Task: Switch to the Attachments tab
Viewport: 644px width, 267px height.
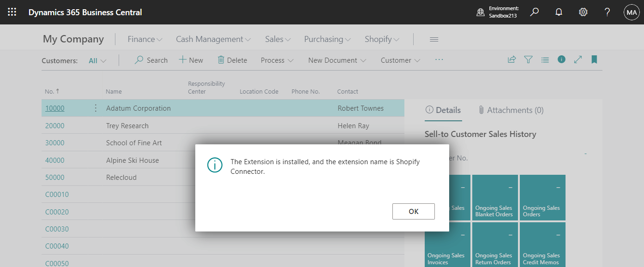Action: [511, 110]
